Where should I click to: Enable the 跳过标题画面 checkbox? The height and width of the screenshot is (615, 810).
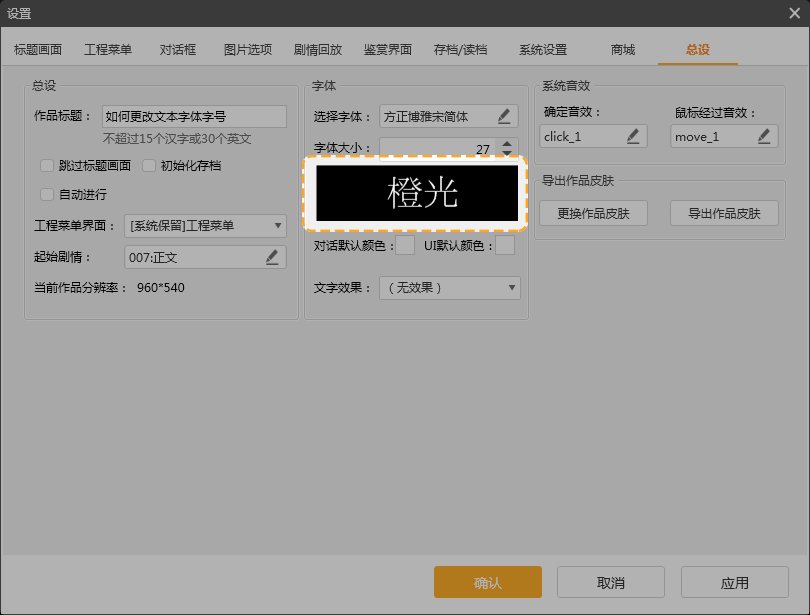(47, 166)
